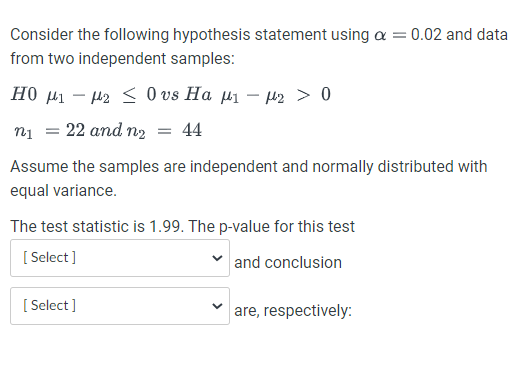The image size is (515, 381).
Task: Click the [ Select ] placeholder in second dropdown
Action: pyautogui.click(x=50, y=305)
